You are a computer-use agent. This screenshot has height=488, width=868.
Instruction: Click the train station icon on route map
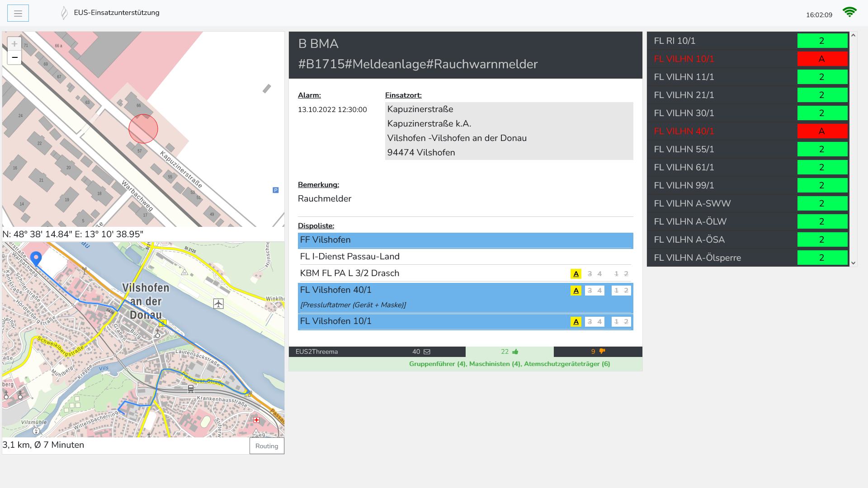(191, 389)
